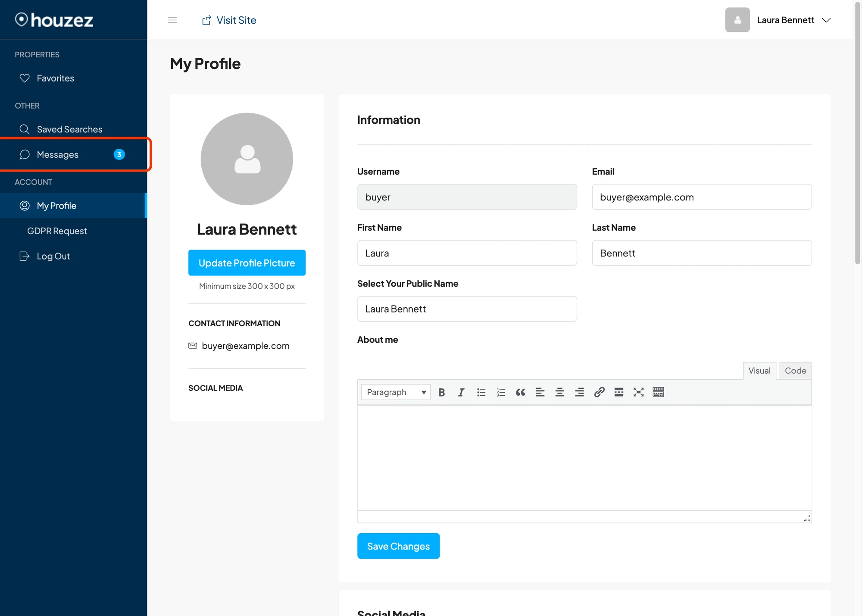Click the Messages unread count badge
The image size is (862, 616).
(x=119, y=154)
